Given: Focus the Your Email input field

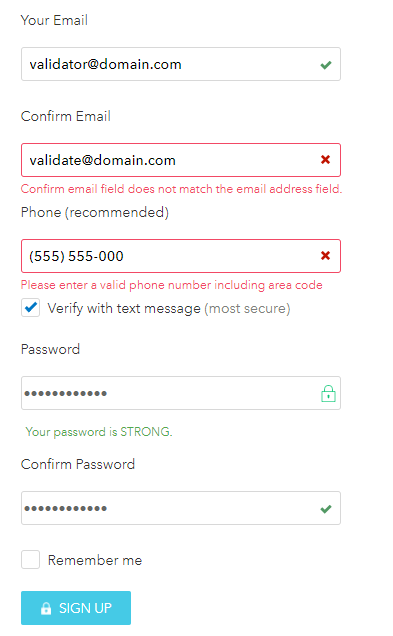Looking at the screenshot, I should pyautogui.click(x=181, y=64).
